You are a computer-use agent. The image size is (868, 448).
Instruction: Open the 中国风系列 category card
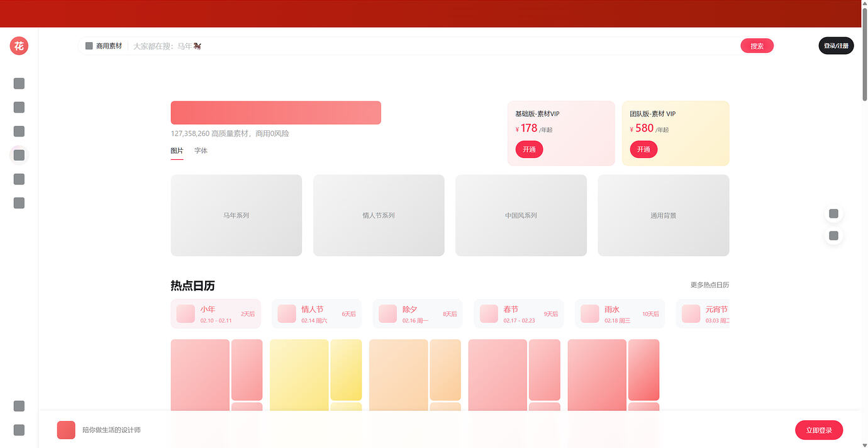(x=521, y=215)
